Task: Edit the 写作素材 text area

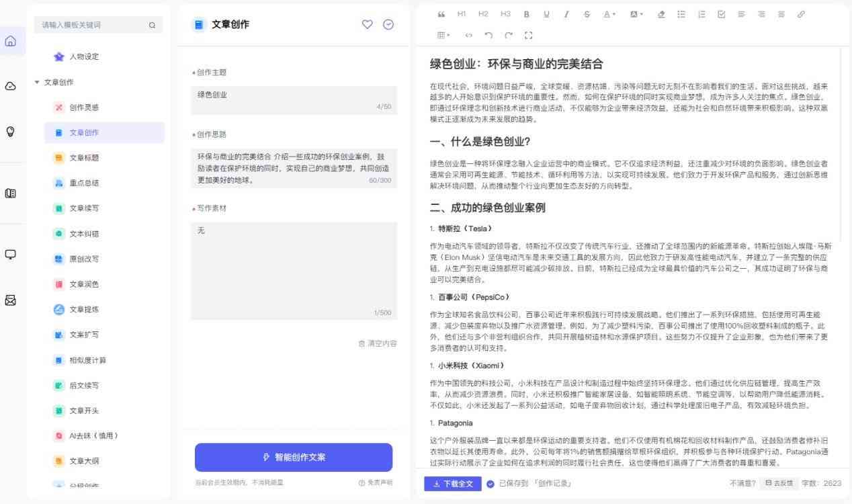Action: pyautogui.click(x=294, y=271)
